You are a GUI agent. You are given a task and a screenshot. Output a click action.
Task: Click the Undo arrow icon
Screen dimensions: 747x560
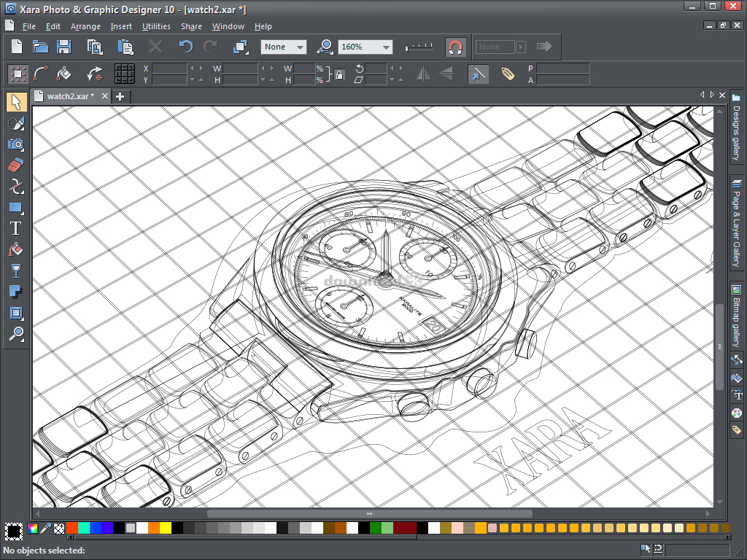186,47
